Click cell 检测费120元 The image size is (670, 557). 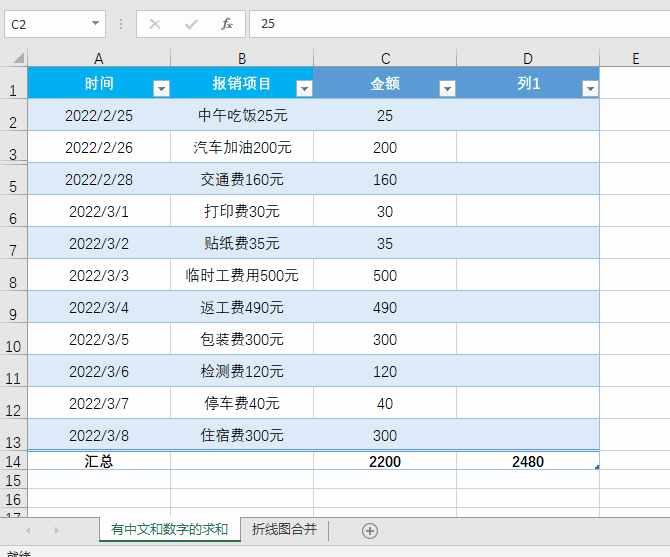tap(242, 372)
